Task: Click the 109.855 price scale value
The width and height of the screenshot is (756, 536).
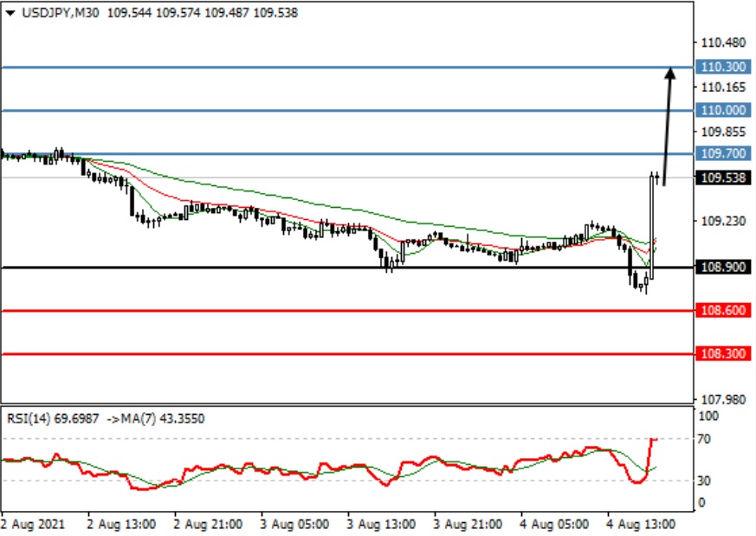Action: click(723, 132)
